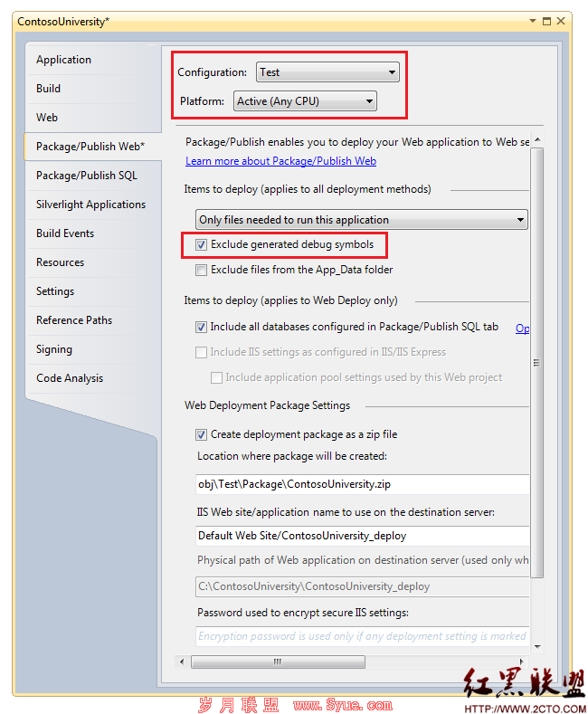The image size is (588, 714).
Task: Click the horizontal scrollbar left arrow
Action: 182,662
